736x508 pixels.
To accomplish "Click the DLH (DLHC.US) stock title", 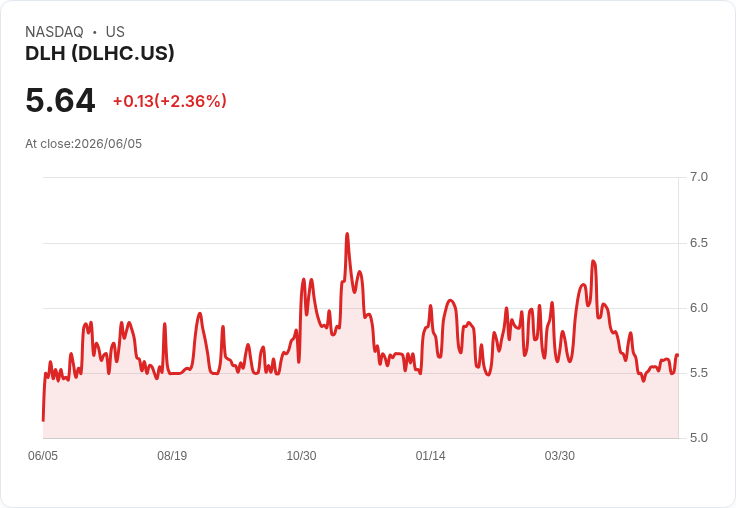I will tap(100, 53).
